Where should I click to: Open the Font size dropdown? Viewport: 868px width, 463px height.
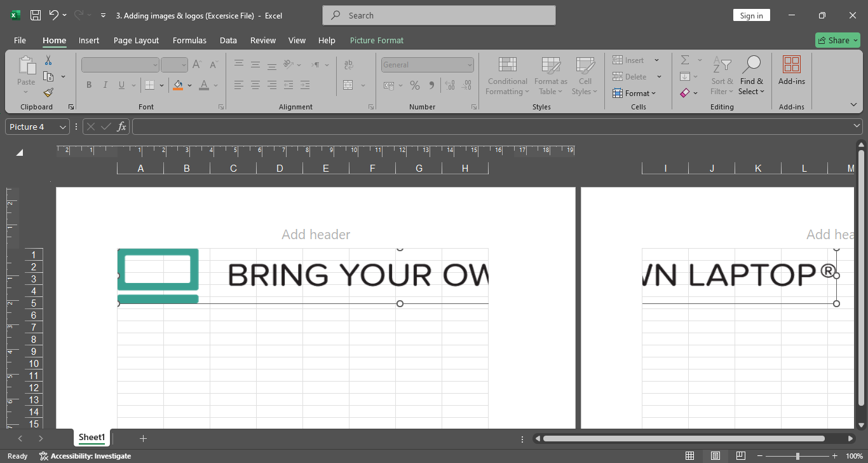click(x=184, y=65)
